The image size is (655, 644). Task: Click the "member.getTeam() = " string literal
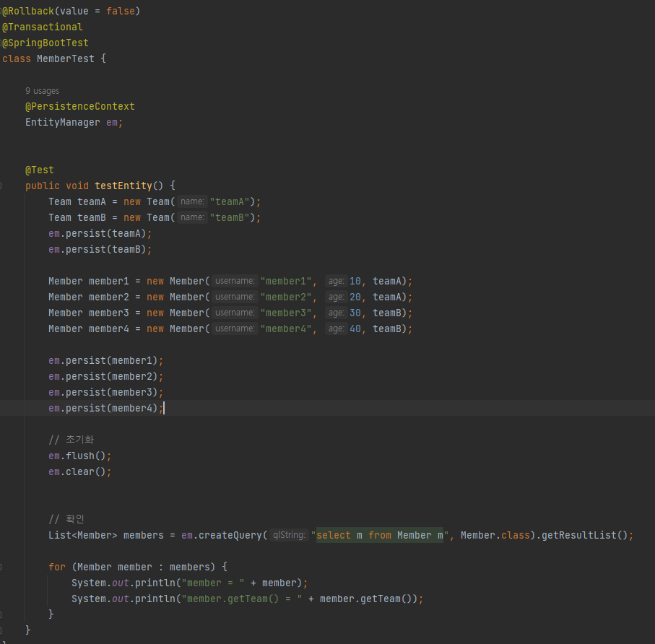click(x=242, y=599)
